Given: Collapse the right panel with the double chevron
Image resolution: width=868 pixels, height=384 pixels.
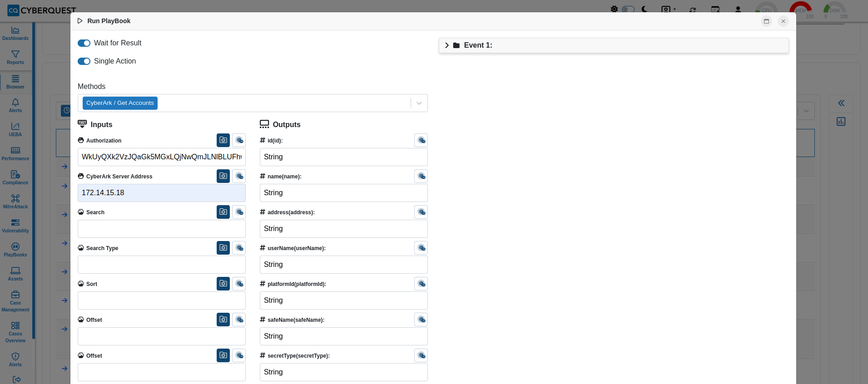Looking at the screenshot, I should [841, 103].
